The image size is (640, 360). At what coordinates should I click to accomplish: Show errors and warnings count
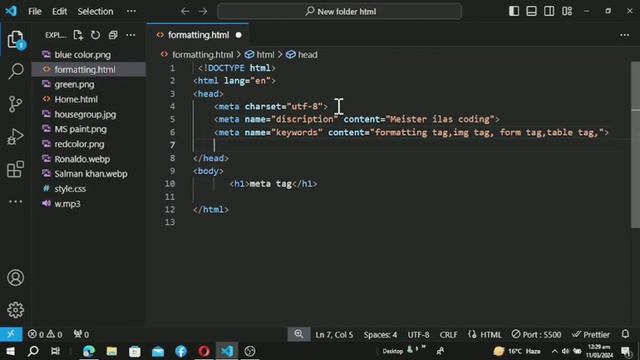point(45,334)
